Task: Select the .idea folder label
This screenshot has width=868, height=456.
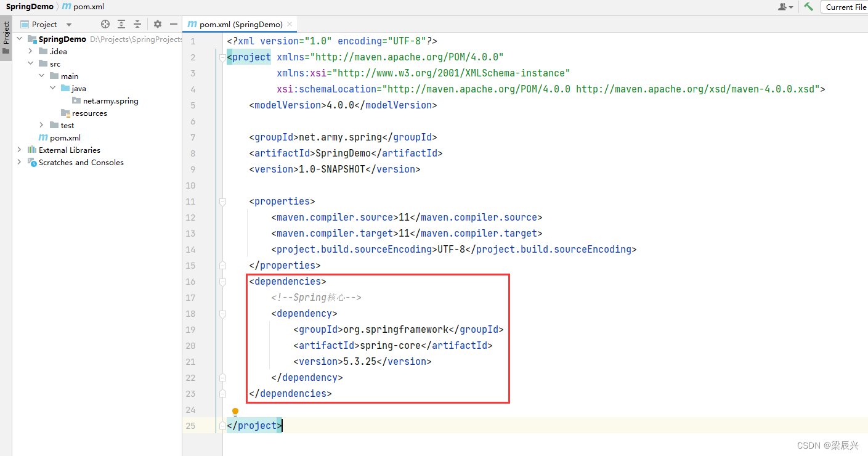Action: [x=59, y=51]
